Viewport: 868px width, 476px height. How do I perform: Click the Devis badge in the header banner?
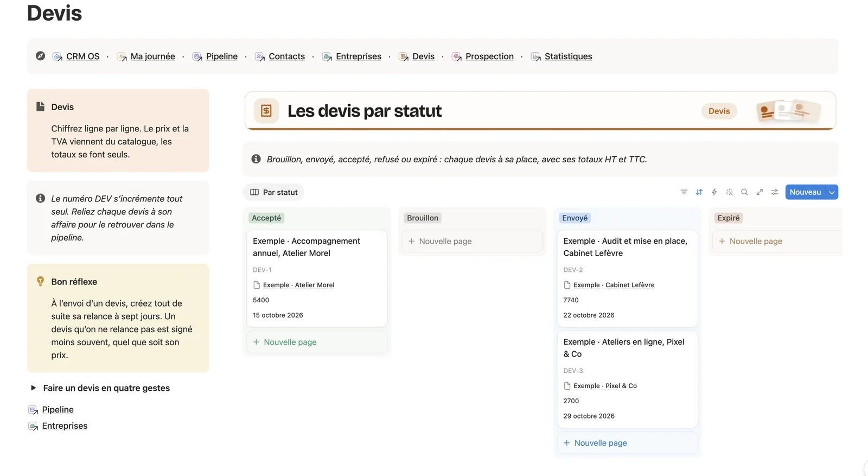[x=719, y=111]
